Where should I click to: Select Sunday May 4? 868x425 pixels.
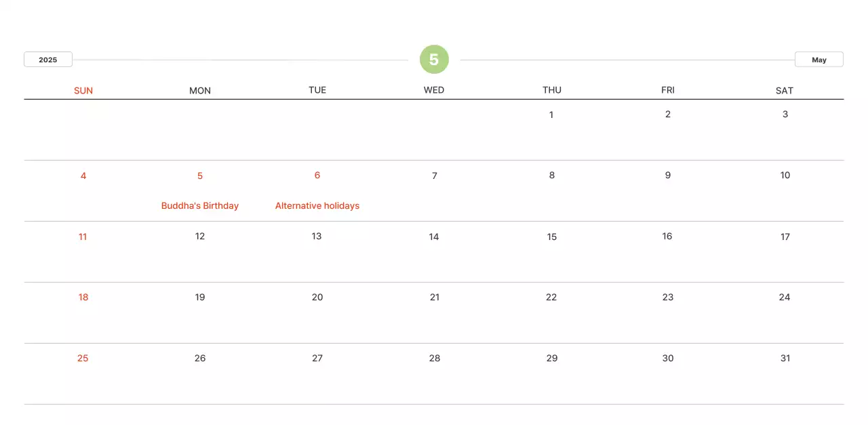[x=83, y=176]
